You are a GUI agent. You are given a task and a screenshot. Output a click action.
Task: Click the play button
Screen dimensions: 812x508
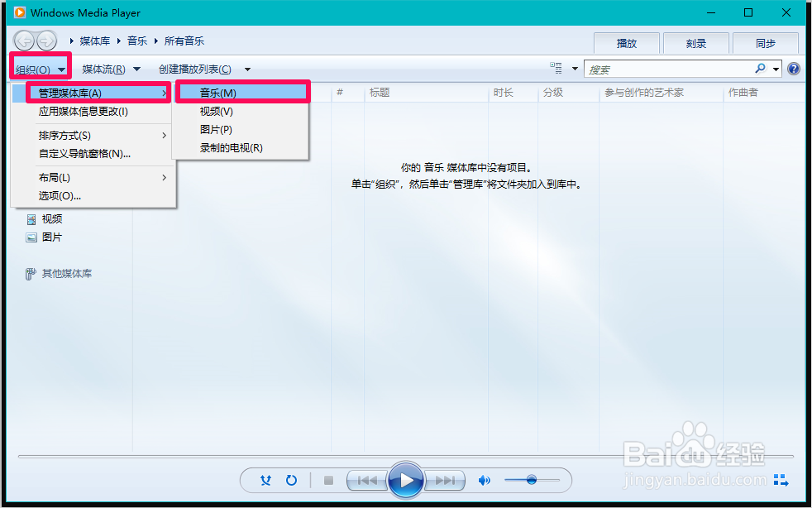(x=406, y=481)
